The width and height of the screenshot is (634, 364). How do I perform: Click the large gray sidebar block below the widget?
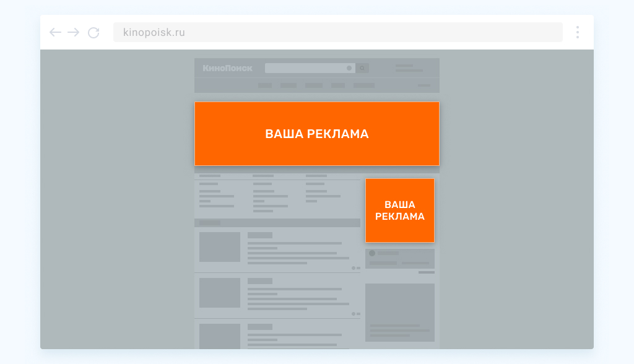click(400, 312)
